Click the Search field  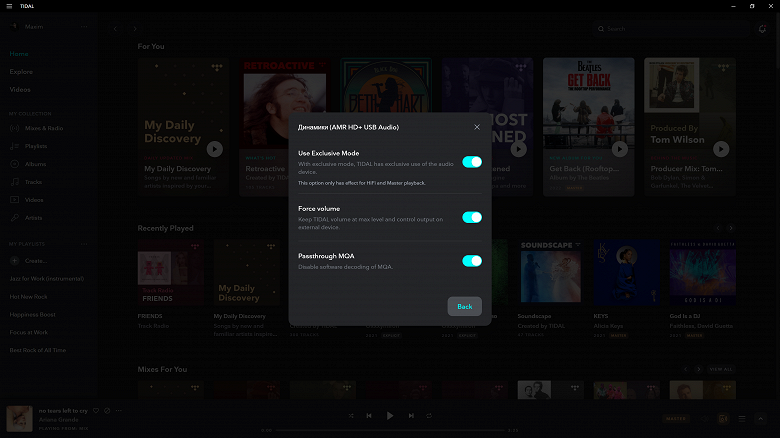[x=671, y=29]
